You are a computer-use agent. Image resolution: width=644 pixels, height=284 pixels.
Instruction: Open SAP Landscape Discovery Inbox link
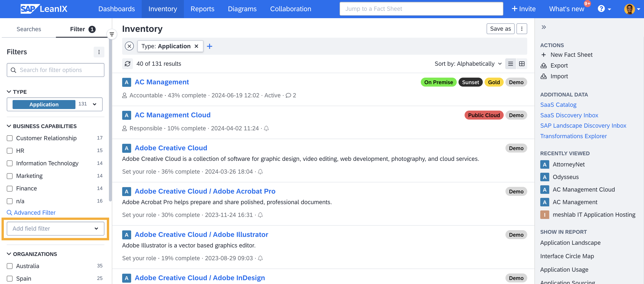point(583,126)
